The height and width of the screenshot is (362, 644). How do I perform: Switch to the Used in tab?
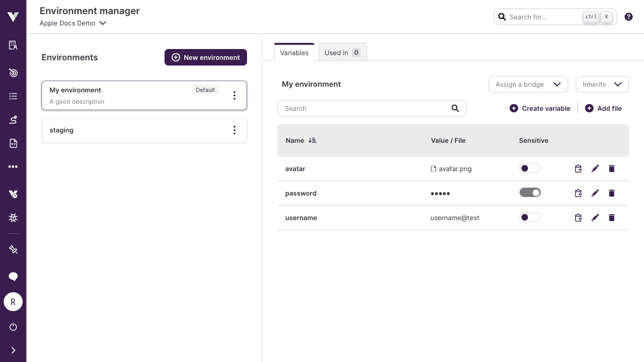tap(342, 52)
